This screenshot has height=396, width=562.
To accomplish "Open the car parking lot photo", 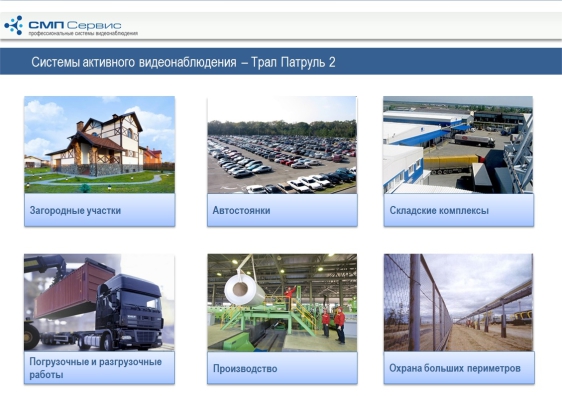I will point(282,145).
